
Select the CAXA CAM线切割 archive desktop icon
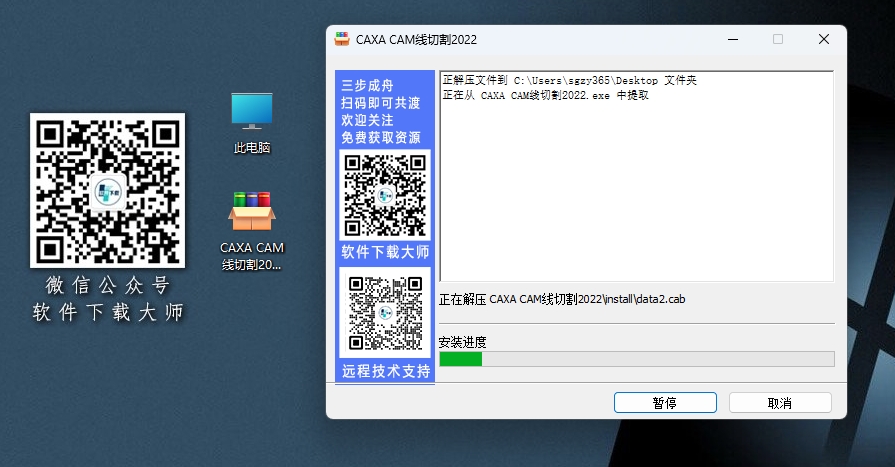[x=252, y=231]
